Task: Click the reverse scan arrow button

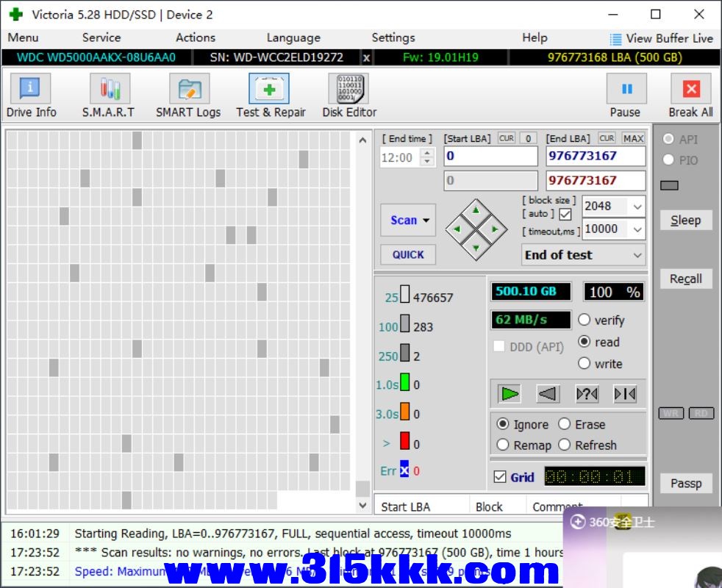Action: [548, 394]
